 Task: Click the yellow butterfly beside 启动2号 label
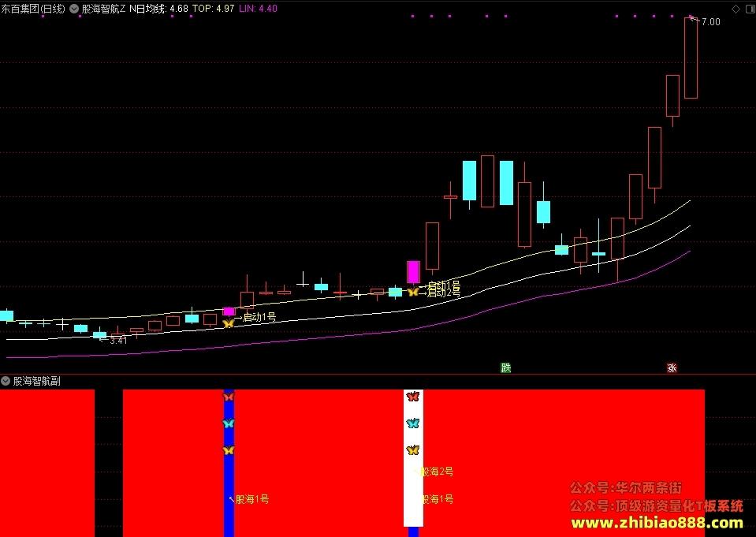click(x=413, y=292)
